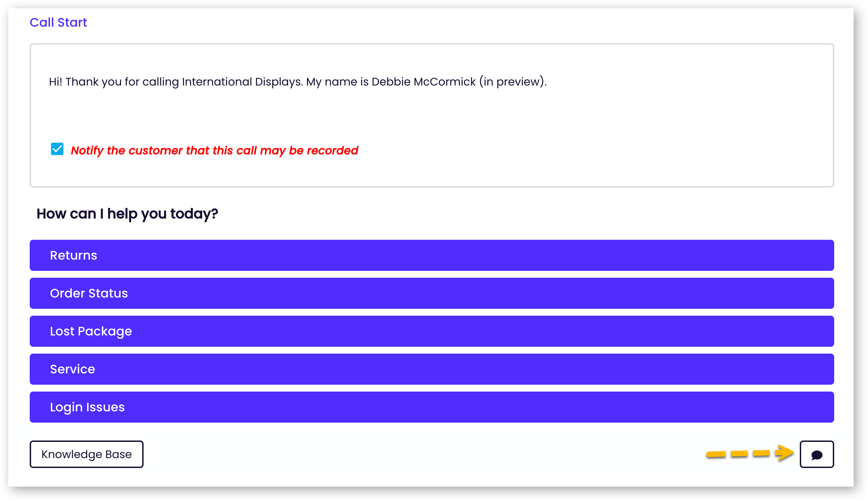Select the Returns option

432,255
